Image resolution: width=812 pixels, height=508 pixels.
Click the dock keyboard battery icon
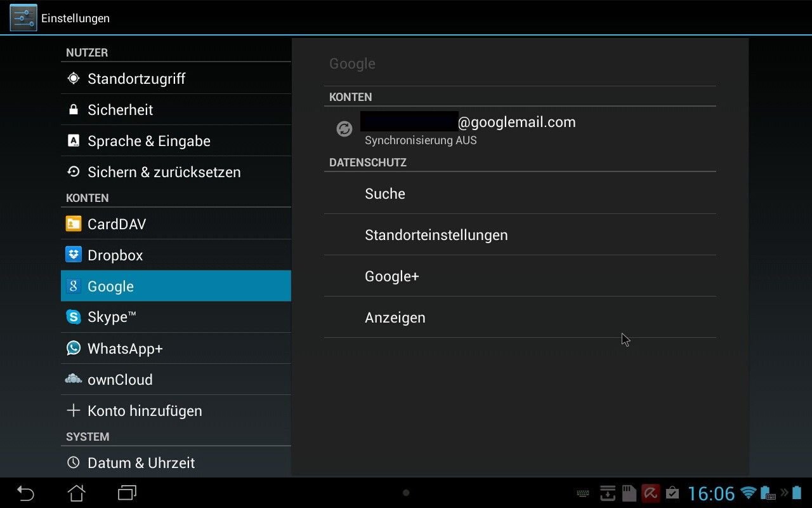point(768,493)
